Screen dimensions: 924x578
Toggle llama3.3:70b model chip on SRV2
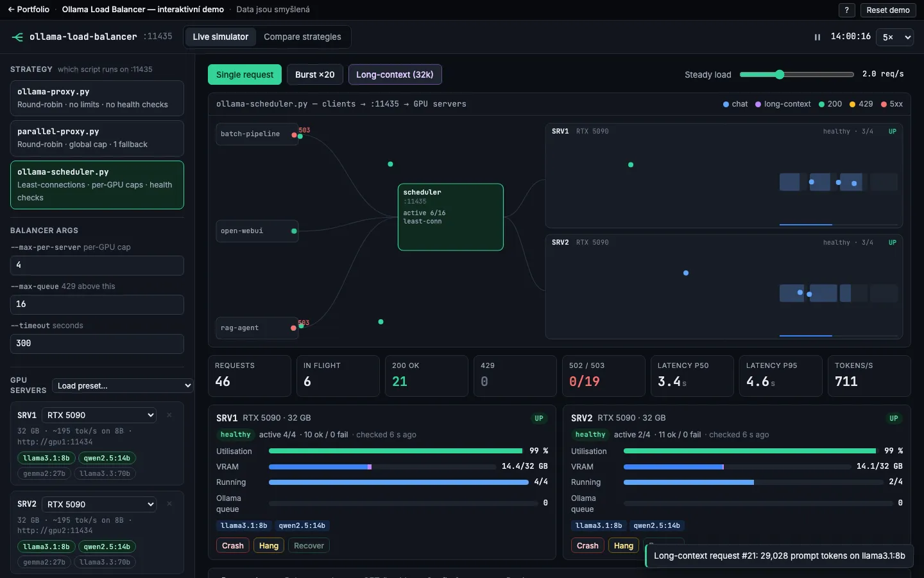(x=105, y=563)
